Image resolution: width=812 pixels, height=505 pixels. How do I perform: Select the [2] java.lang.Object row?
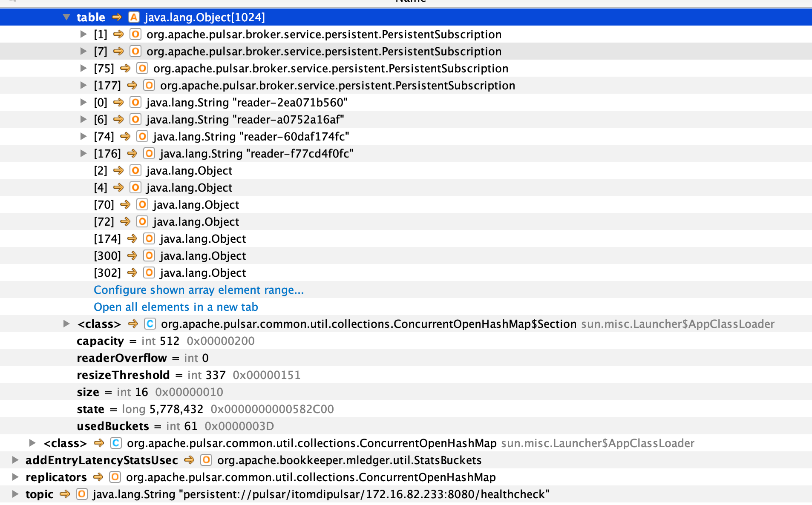pyautogui.click(x=406, y=171)
